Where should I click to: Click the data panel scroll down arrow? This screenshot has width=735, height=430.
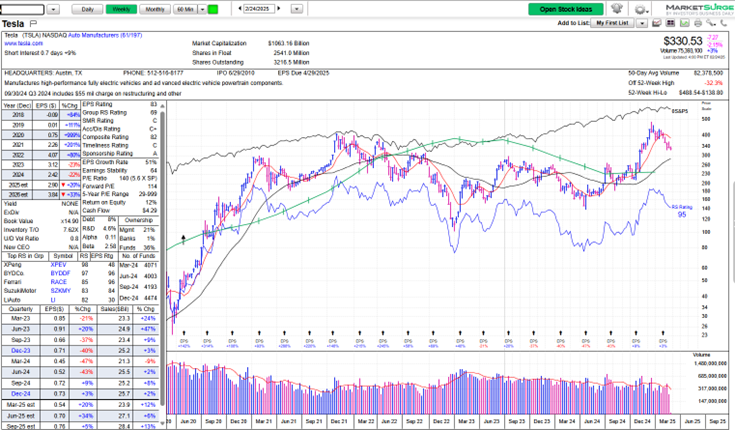tap(162, 423)
